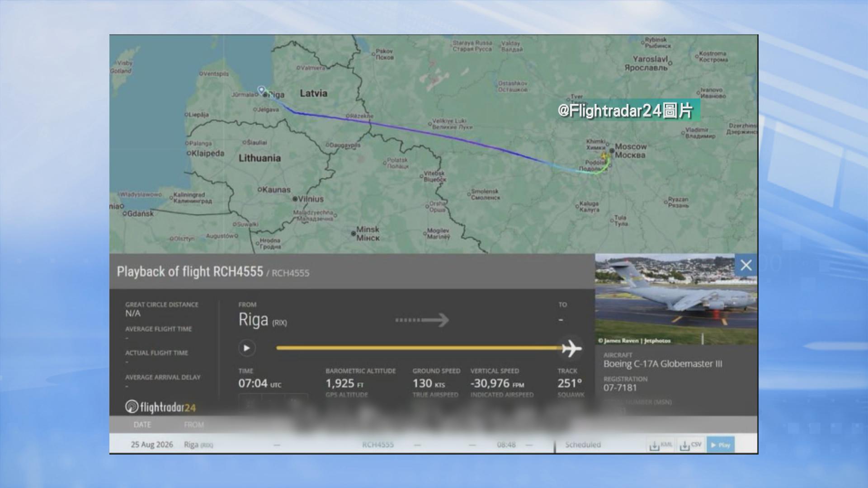Select the airplane marker at the timeline end
Viewport: 868px width, 488px height.
571,348
